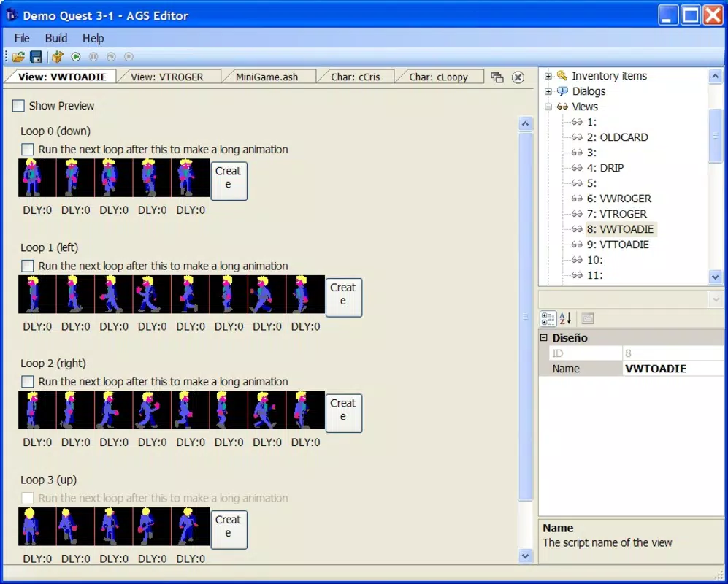Viewport: 728px width, 584px height.
Task: Select last frame of Loop 1 (left)
Action: [x=305, y=294]
